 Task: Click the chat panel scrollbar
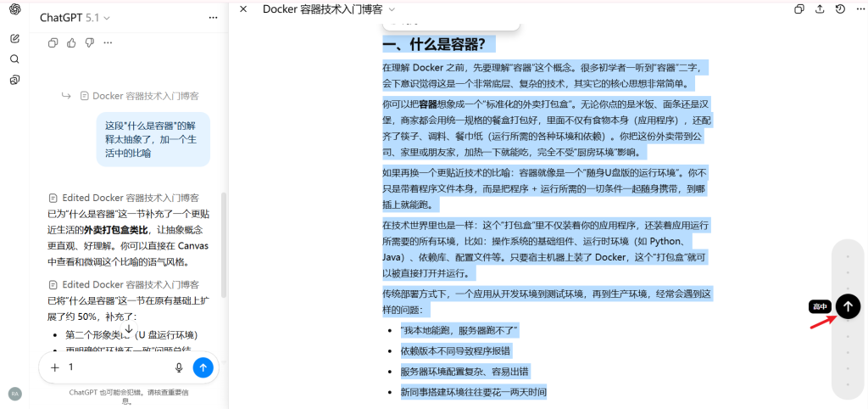(223, 245)
